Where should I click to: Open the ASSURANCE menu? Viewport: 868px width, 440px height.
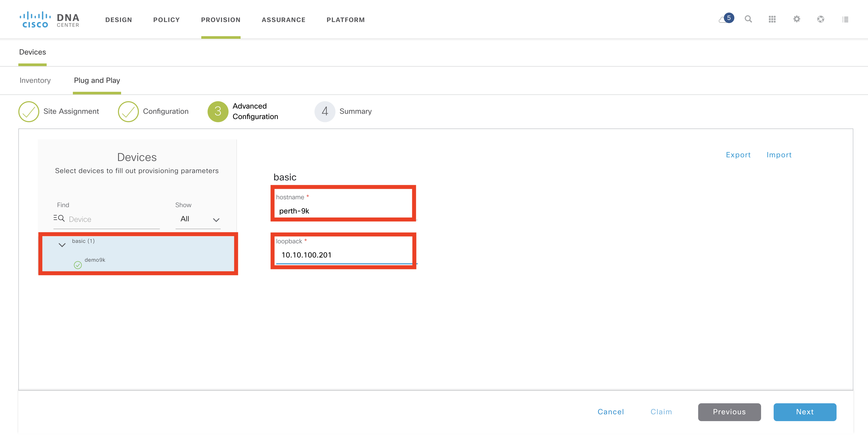283,20
